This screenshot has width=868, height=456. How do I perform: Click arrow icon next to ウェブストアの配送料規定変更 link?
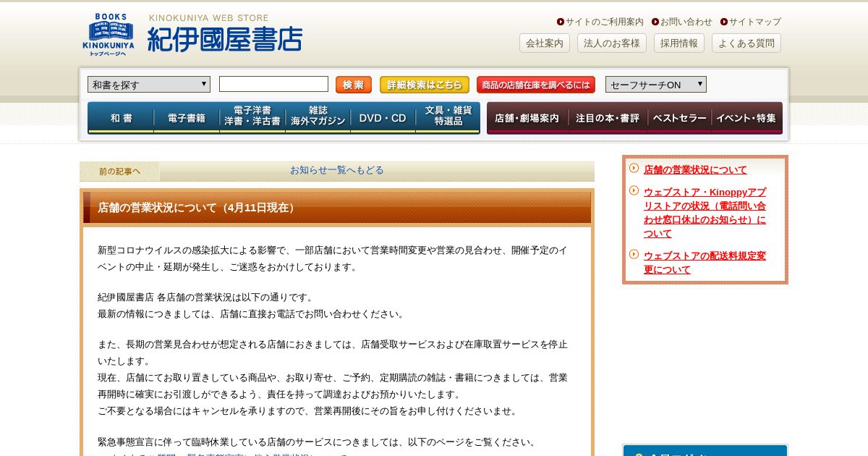pos(634,254)
